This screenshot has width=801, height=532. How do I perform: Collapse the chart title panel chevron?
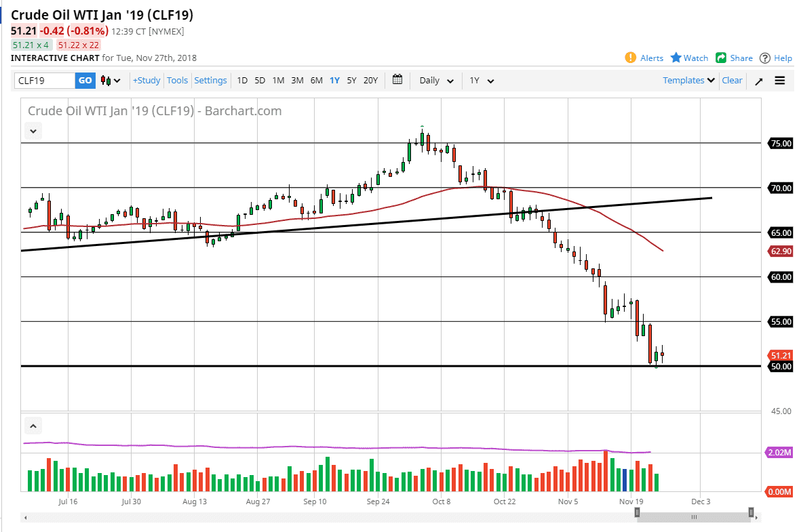(33, 131)
